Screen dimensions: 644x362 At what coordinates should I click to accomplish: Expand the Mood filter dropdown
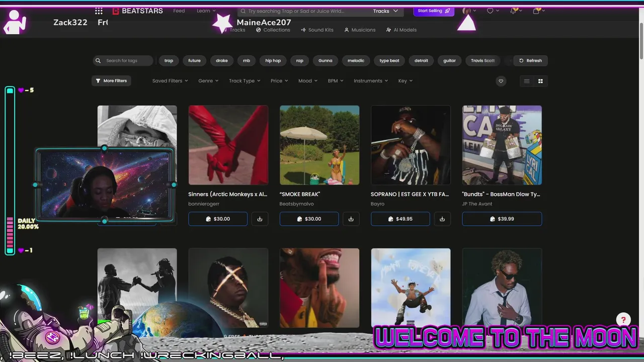coord(308,81)
